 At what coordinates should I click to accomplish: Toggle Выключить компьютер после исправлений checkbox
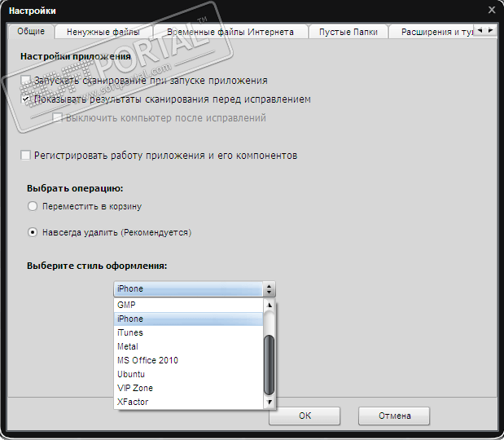coord(57,117)
